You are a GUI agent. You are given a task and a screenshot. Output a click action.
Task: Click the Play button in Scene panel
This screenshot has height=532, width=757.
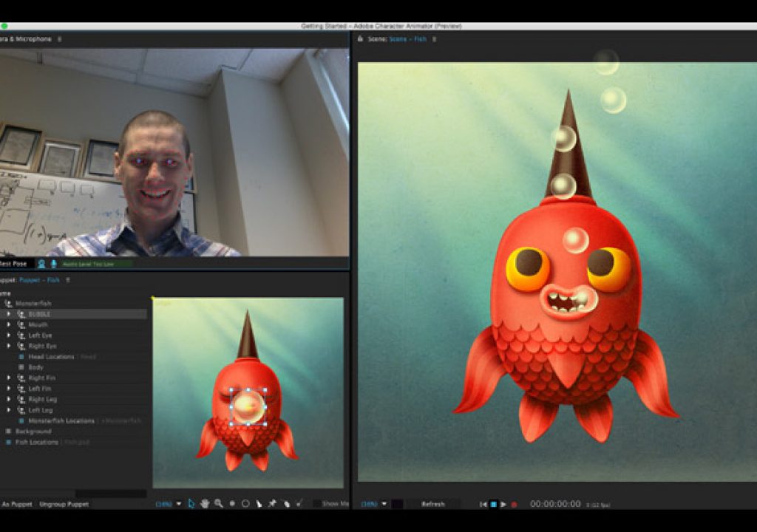coord(503,504)
